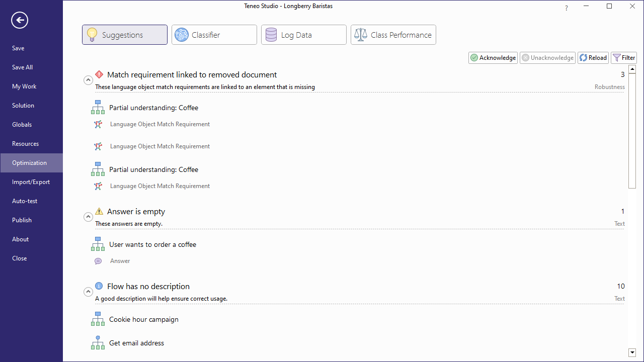Open Auto-test in the sidebar
Viewport: 644px width, 362px height.
[31, 201]
